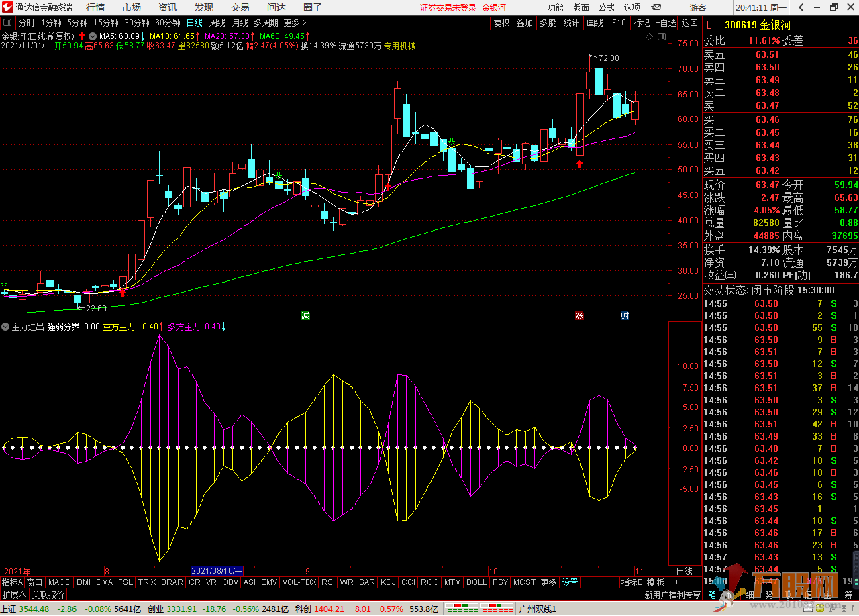The height and width of the screenshot is (616, 859).
Task: Click the 通达信 app logo icon
Action: click(x=7, y=7)
